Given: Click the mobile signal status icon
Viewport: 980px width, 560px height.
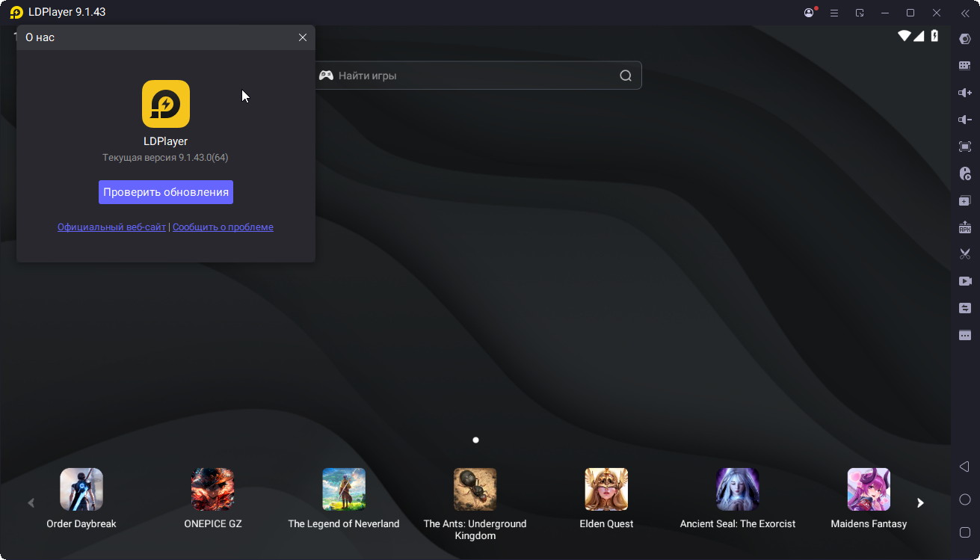Looking at the screenshot, I should [x=919, y=36].
